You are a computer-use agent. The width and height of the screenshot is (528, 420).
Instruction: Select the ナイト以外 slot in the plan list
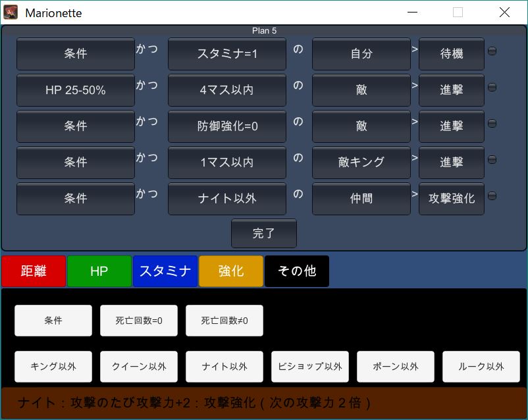227,199
